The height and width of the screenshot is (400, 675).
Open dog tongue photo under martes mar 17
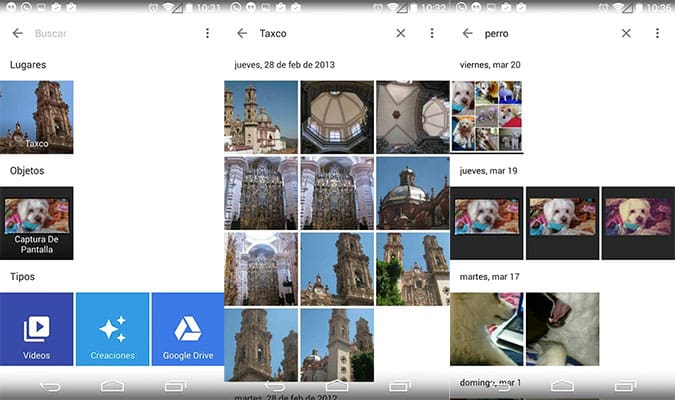pos(563,329)
